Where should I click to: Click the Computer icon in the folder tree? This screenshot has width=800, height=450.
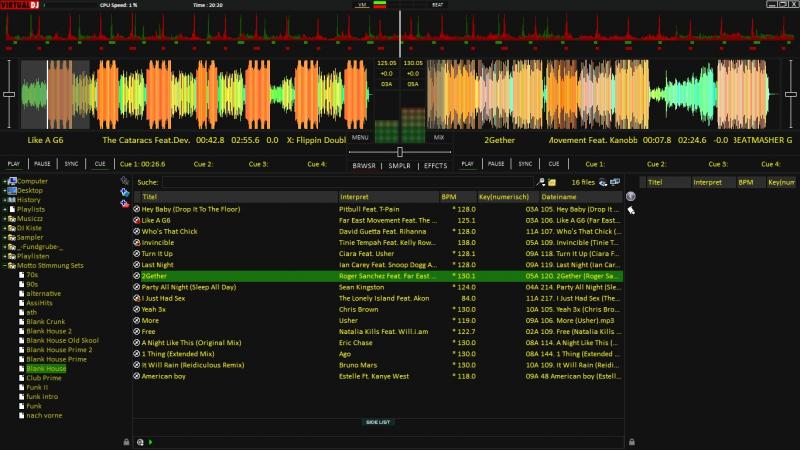tap(12, 181)
